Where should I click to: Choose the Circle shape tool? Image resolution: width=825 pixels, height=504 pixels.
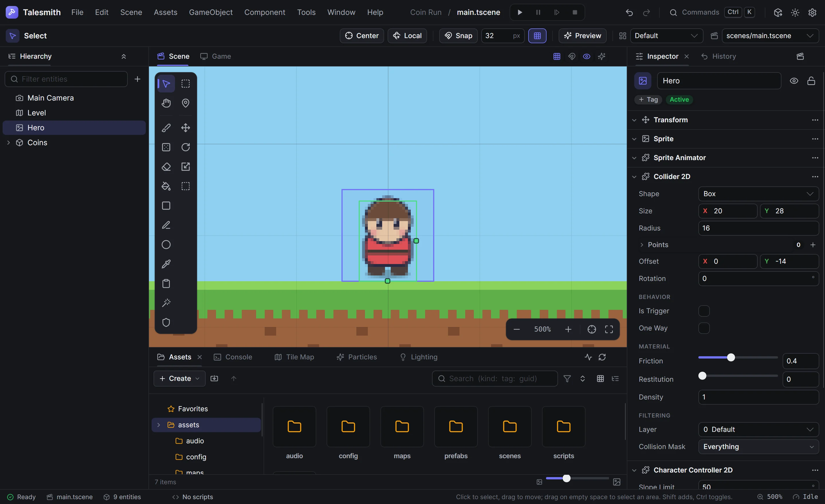[x=166, y=245]
